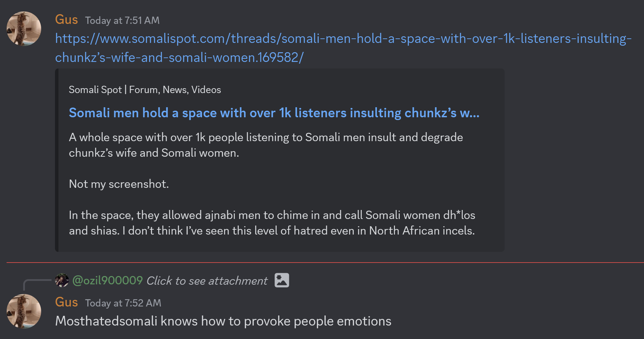The width and height of the screenshot is (644, 339).
Task: Jump to 'Click to see attachment' reply
Action: coord(207,281)
